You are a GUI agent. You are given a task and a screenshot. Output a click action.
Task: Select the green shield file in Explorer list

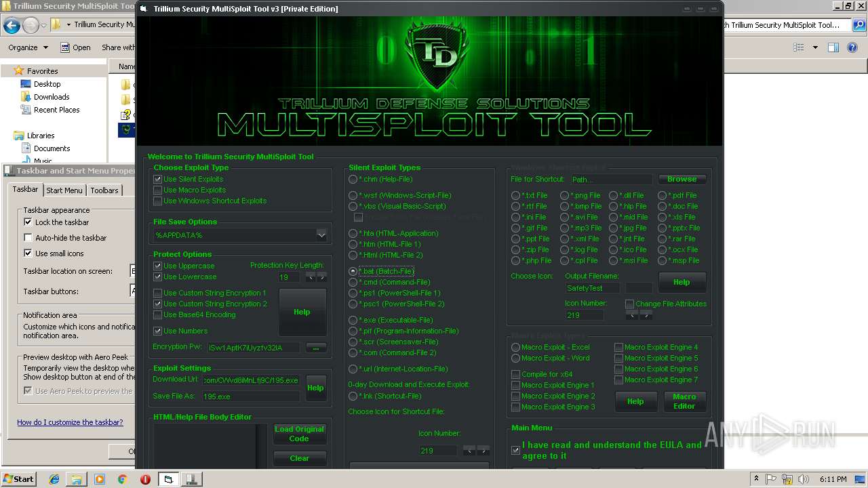(126, 129)
